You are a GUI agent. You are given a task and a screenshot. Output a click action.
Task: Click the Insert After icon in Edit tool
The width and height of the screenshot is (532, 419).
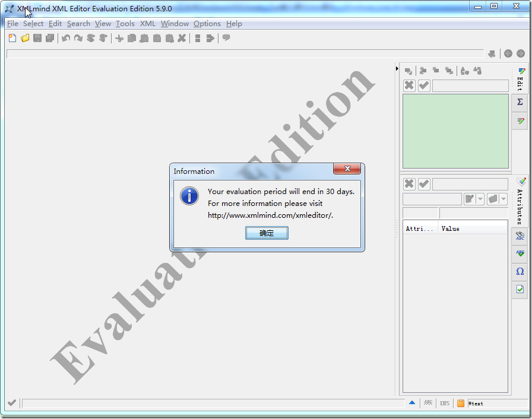pos(449,71)
